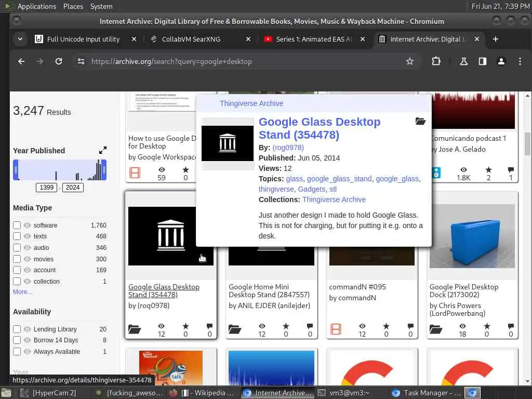Click favorites star on Google Pixel Desktop Dock card
532x399 pixels.
click(x=487, y=326)
